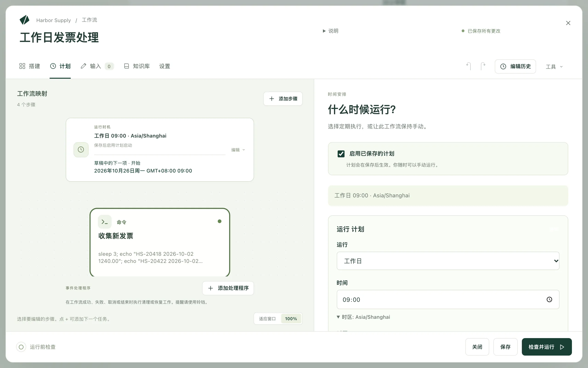Click the terminal command icon on 收集新发票

[105, 222]
